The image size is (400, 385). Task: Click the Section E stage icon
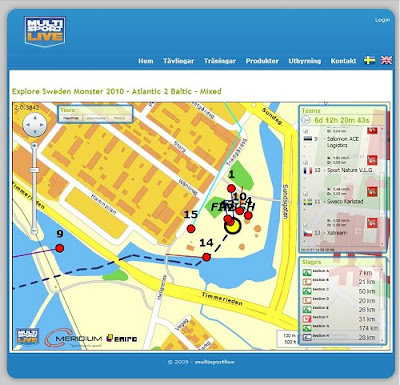coord(307,309)
